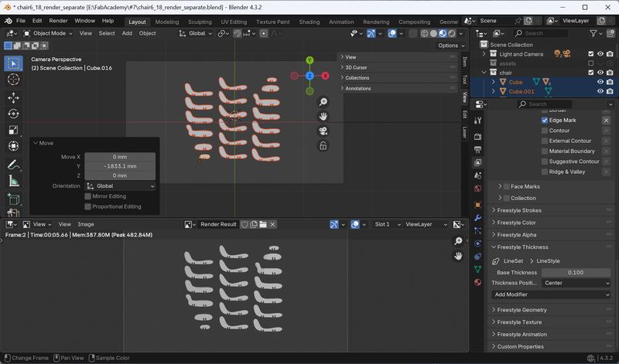Image resolution: width=619 pixels, height=364 pixels.
Task: Click the image editor zoom magnifier icon
Action: [458, 240]
